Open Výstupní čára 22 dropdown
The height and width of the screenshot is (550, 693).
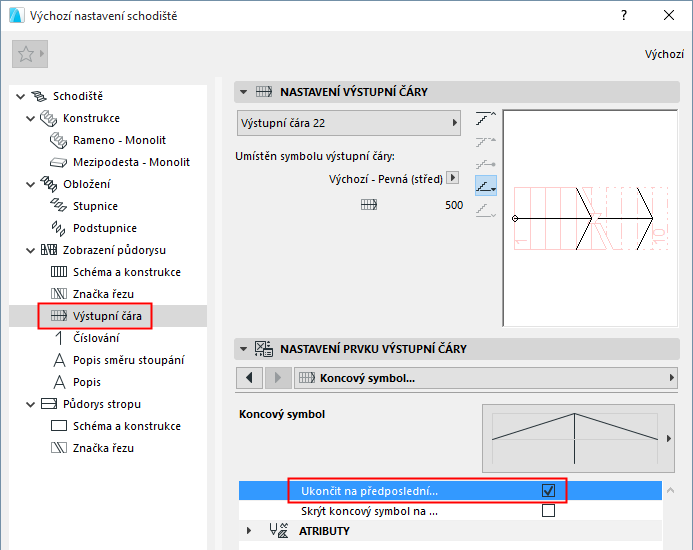click(349, 123)
